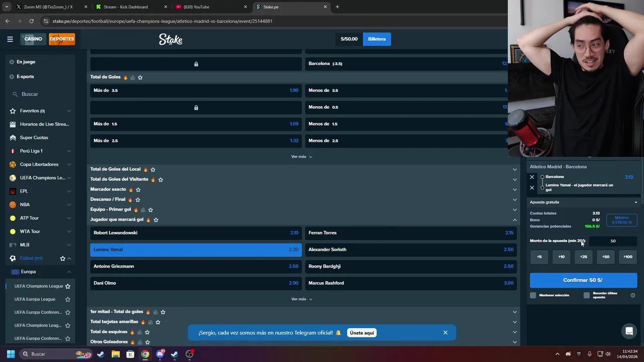Open the Billetera wallet

pos(377,39)
